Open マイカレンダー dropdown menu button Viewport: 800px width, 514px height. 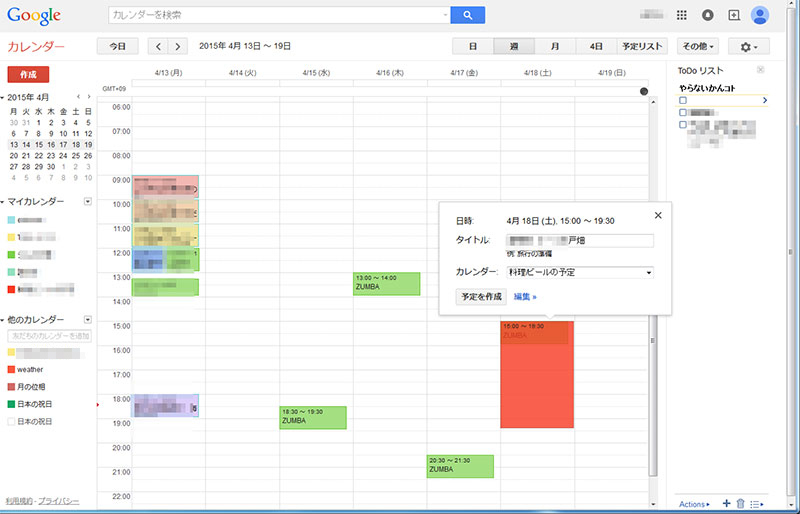(88, 201)
